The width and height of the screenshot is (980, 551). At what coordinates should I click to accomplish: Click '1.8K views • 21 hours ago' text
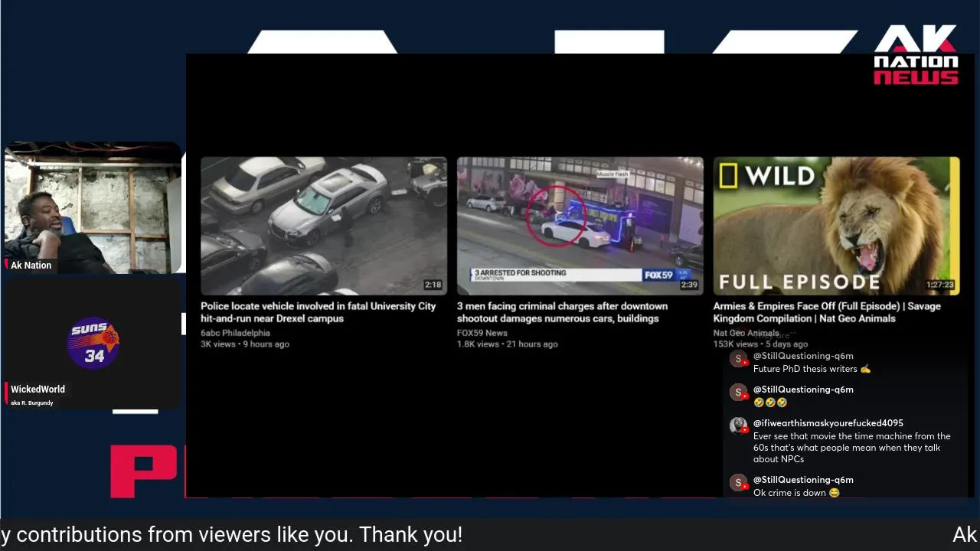(508, 344)
